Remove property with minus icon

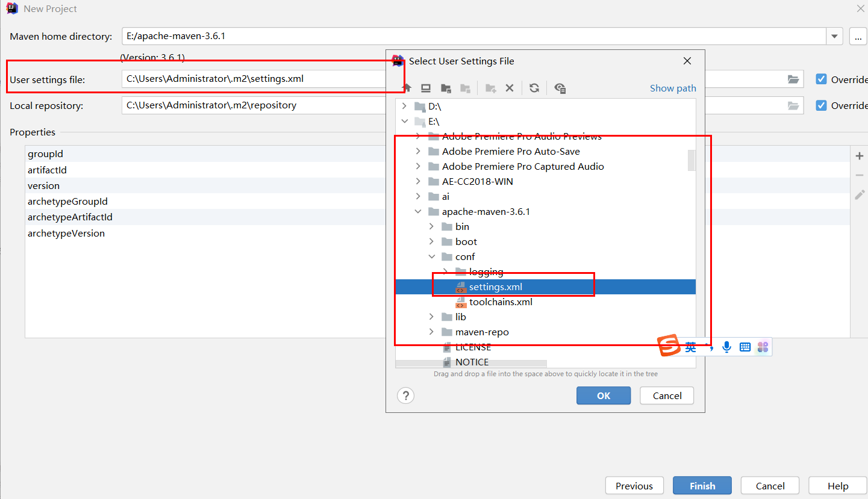point(860,175)
